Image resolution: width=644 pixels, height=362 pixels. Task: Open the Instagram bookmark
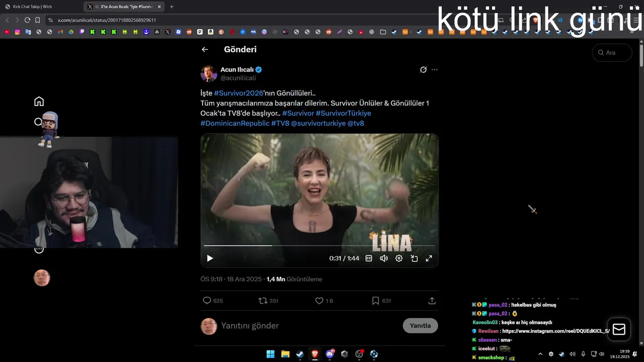(17, 32)
